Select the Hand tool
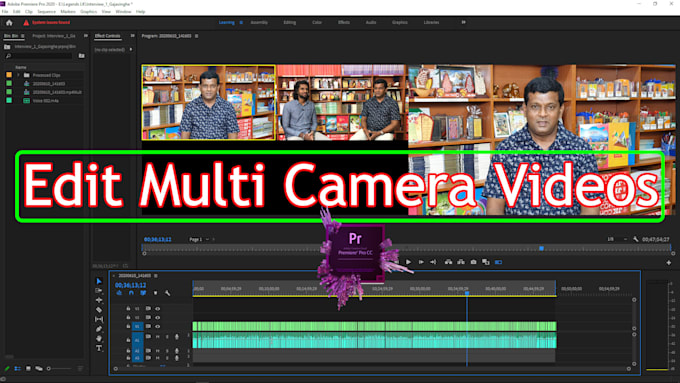The width and height of the screenshot is (680, 383). click(x=99, y=338)
